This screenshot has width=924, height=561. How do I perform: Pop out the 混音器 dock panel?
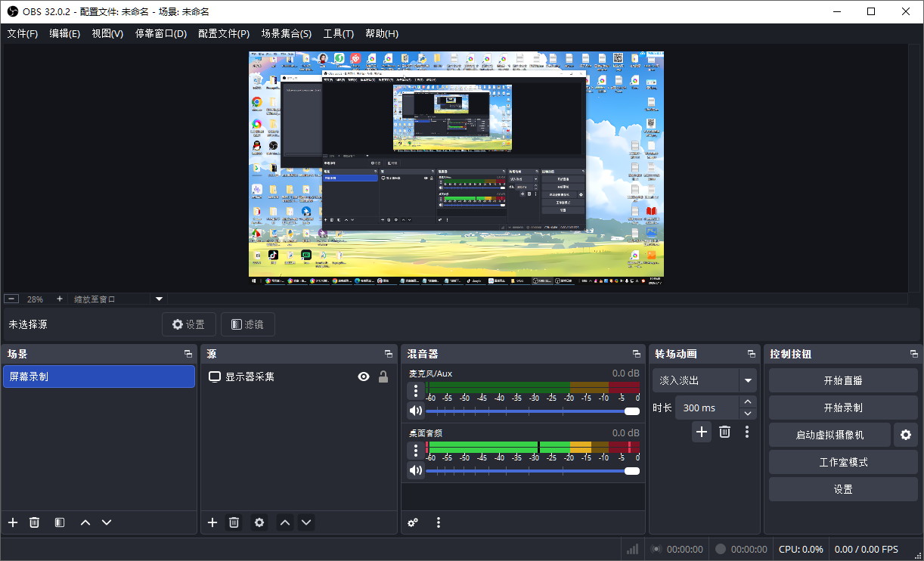point(637,354)
